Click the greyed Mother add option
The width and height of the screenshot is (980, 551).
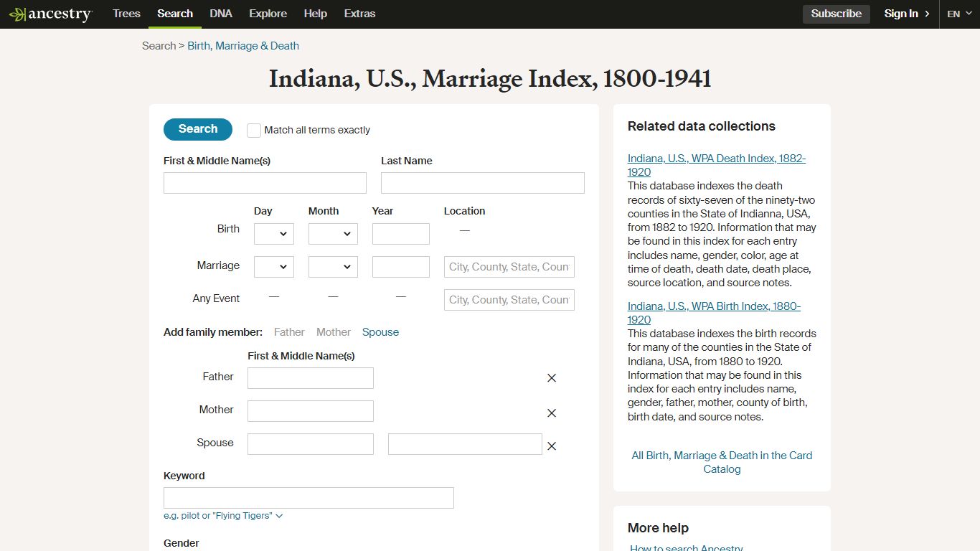click(x=334, y=332)
